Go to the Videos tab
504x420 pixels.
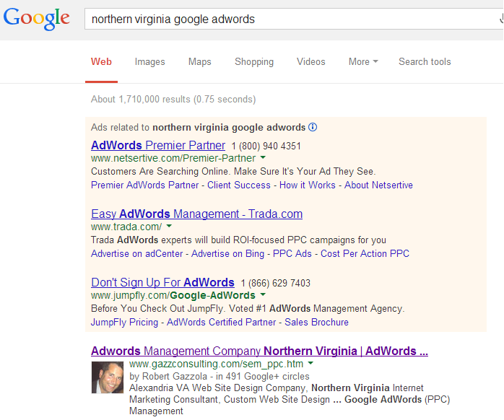[x=310, y=62]
